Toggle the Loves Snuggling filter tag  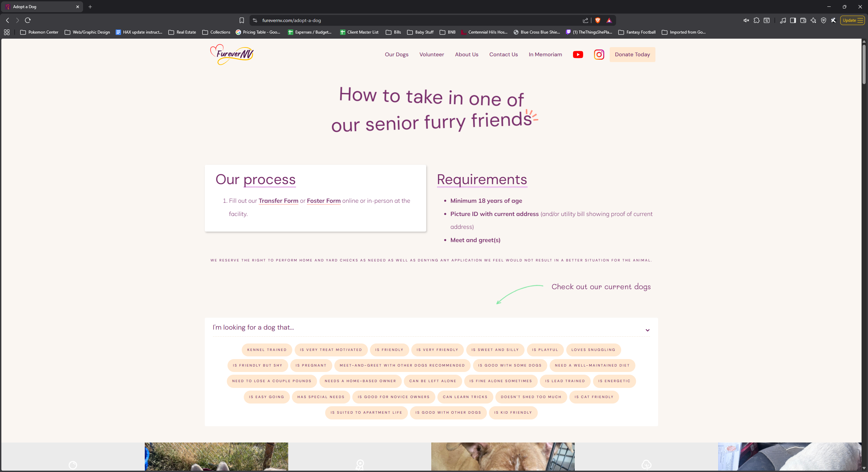(593, 350)
